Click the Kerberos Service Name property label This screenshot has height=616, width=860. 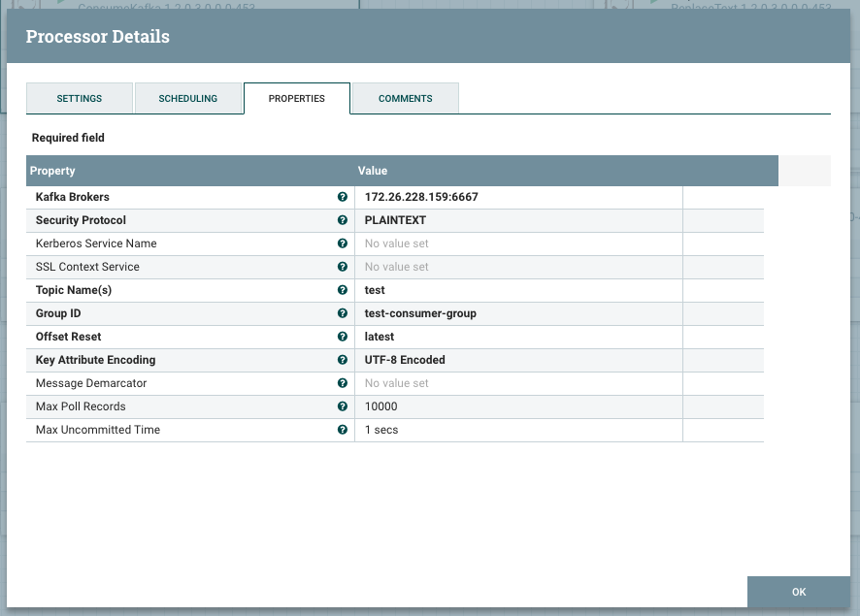point(96,243)
